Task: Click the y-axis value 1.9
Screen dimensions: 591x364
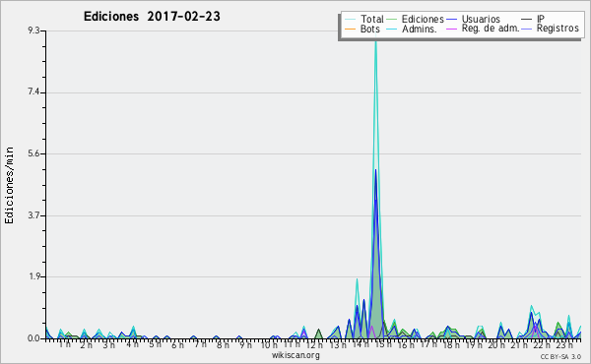Action: pyautogui.click(x=33, y=276)
